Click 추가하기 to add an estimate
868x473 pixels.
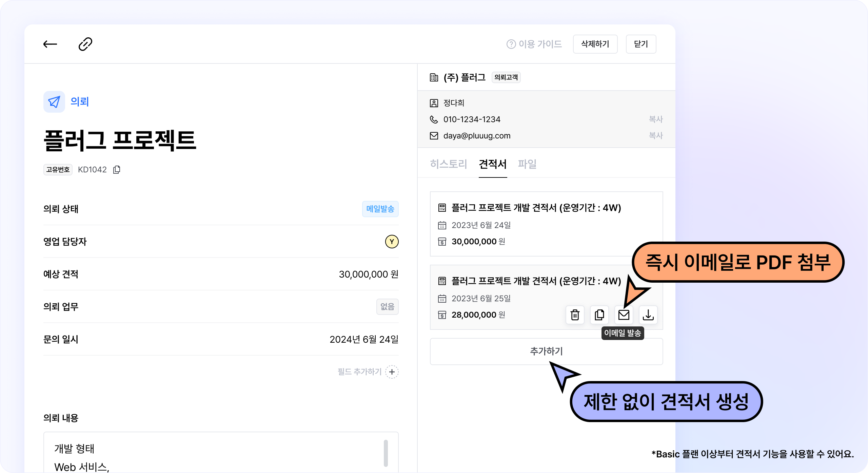tap(546, 352)
